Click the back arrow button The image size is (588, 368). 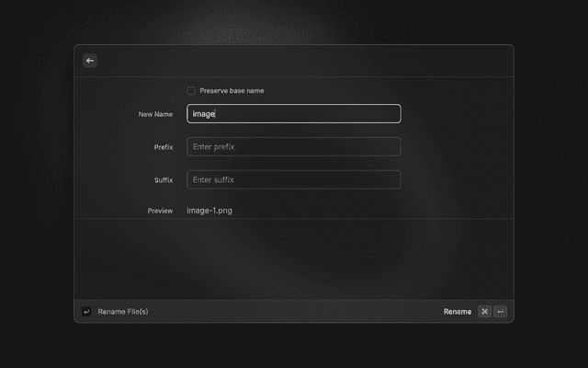90,61
